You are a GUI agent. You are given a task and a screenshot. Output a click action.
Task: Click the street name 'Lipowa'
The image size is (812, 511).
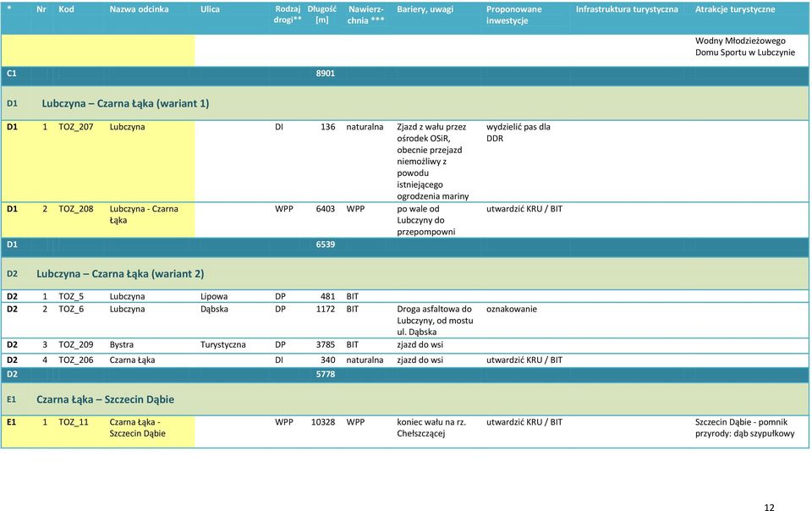(x=214, y=297)
